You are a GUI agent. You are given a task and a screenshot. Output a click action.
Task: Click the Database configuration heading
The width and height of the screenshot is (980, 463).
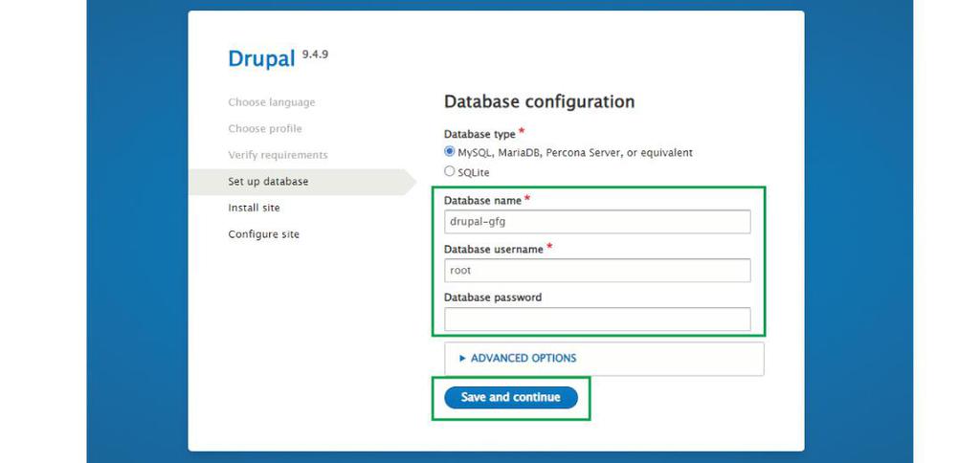pyautogui.click(x=539, y=101)
